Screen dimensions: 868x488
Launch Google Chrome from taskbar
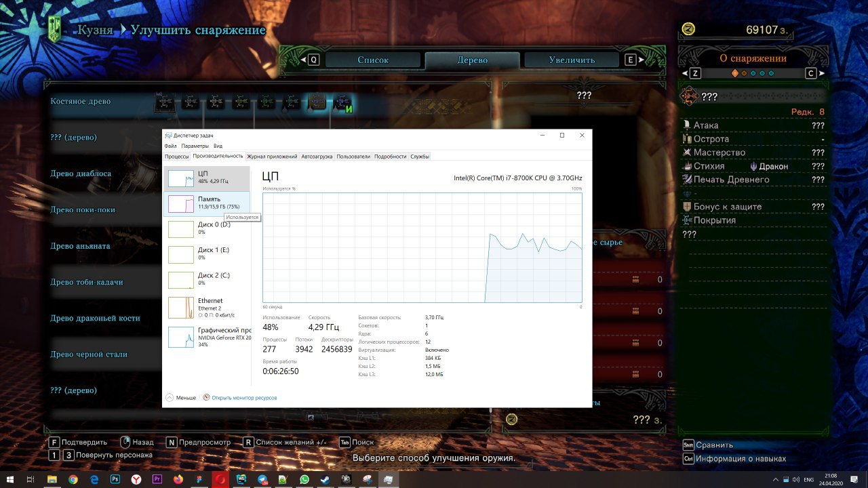(x=73, y=479)
